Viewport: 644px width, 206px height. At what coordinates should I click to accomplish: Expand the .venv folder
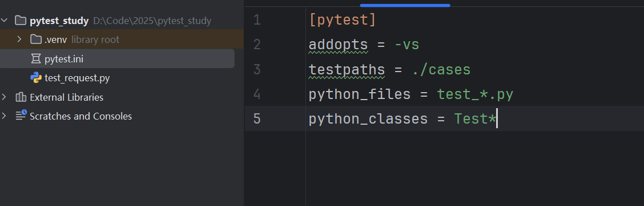19,39
